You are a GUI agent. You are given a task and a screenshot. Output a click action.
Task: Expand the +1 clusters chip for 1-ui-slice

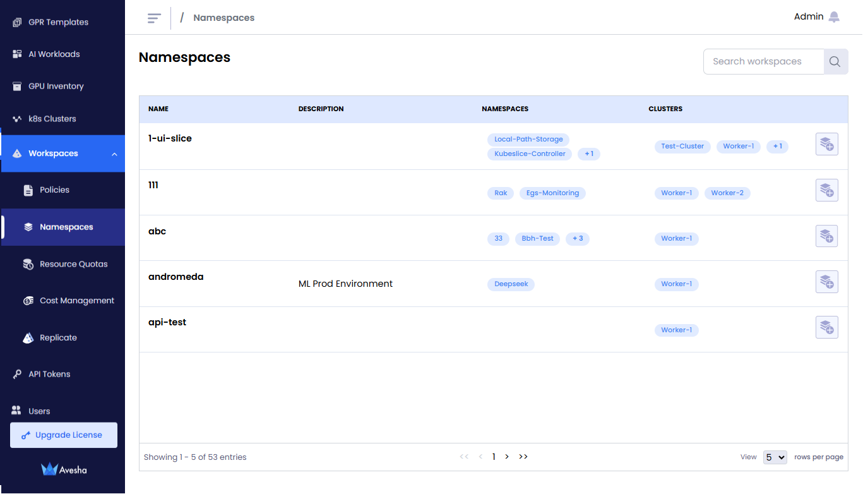pos(777,147)
